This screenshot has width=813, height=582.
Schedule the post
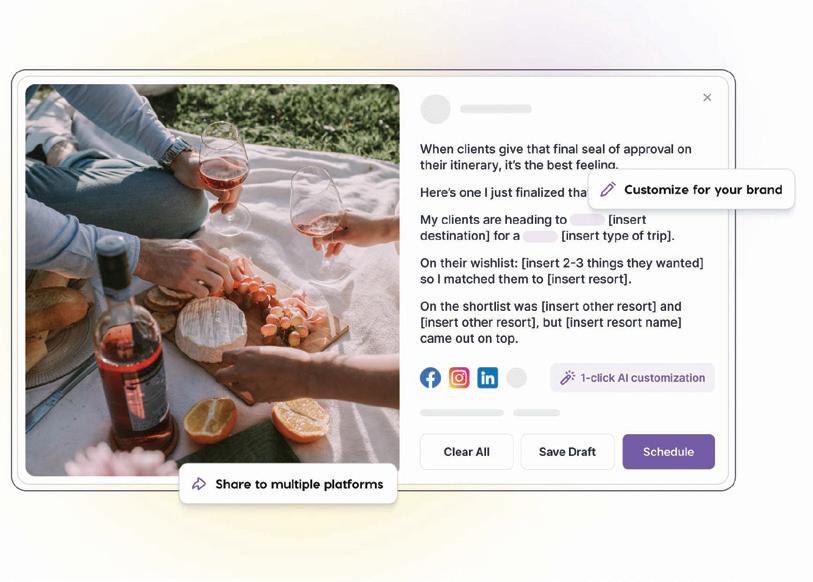[668, 452]
